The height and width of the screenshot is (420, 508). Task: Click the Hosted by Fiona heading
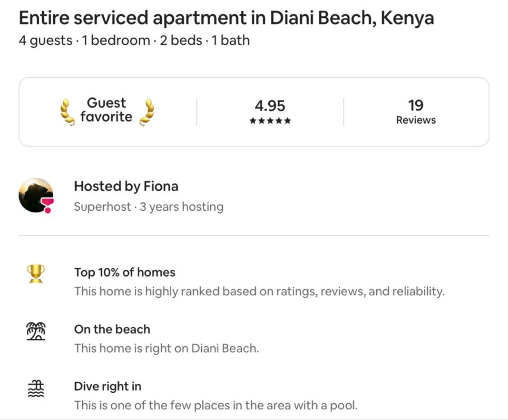pos(126,186)
